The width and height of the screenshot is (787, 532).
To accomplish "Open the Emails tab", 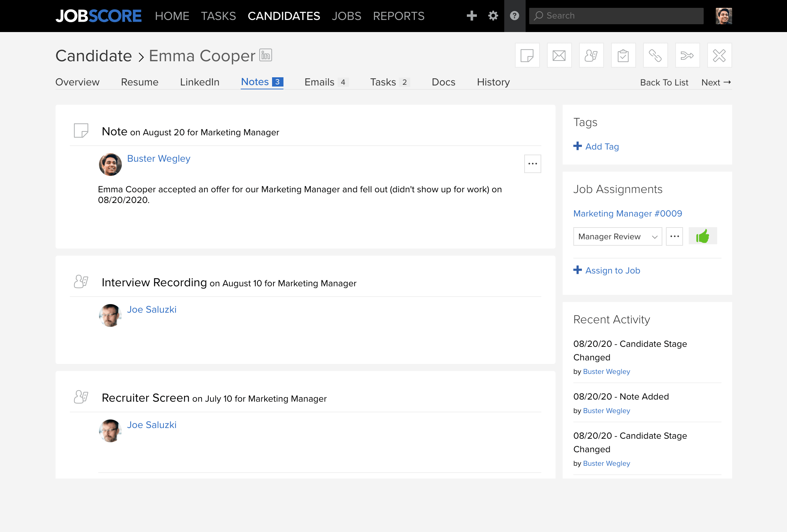I will coord(326,82).
